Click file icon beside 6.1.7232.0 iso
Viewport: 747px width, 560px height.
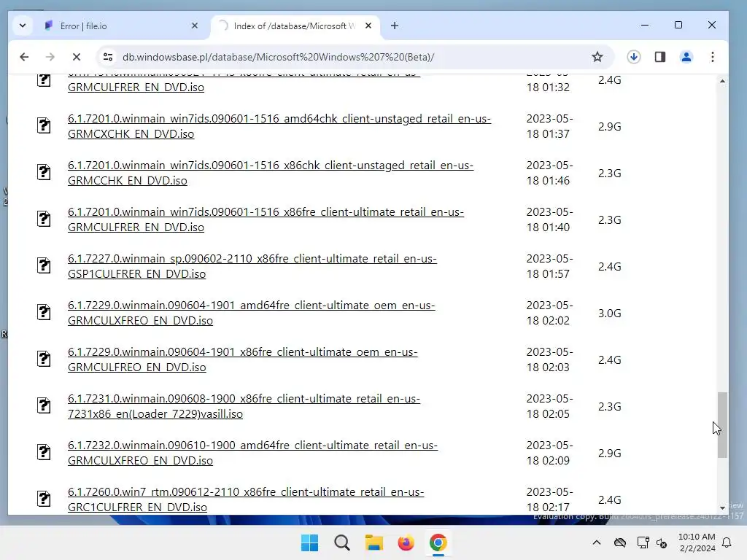44,452
